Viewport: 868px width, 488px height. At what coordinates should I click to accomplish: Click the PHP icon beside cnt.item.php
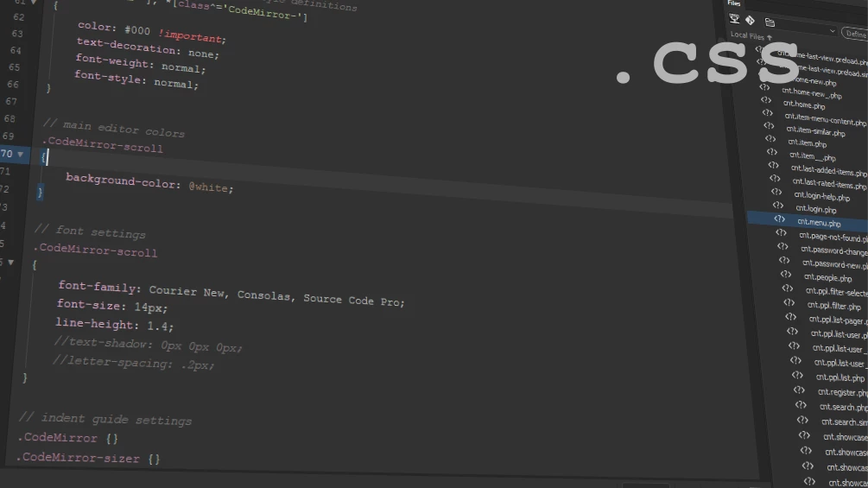(770, 138)
